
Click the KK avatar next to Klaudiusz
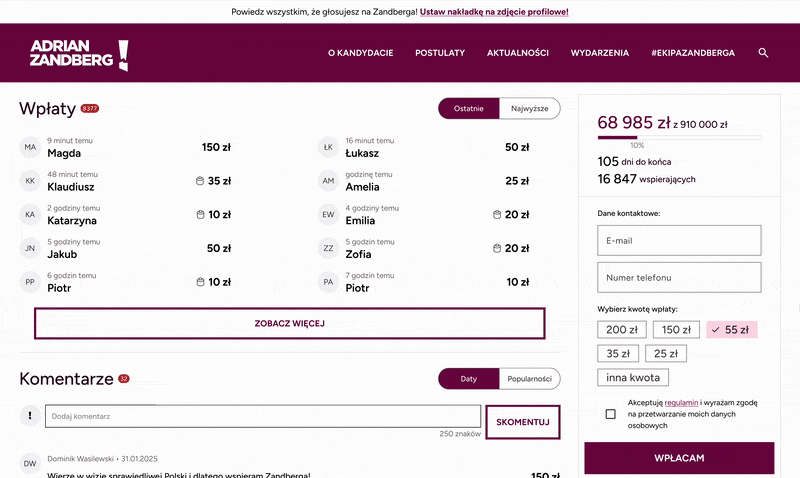[x=30, y=181]
